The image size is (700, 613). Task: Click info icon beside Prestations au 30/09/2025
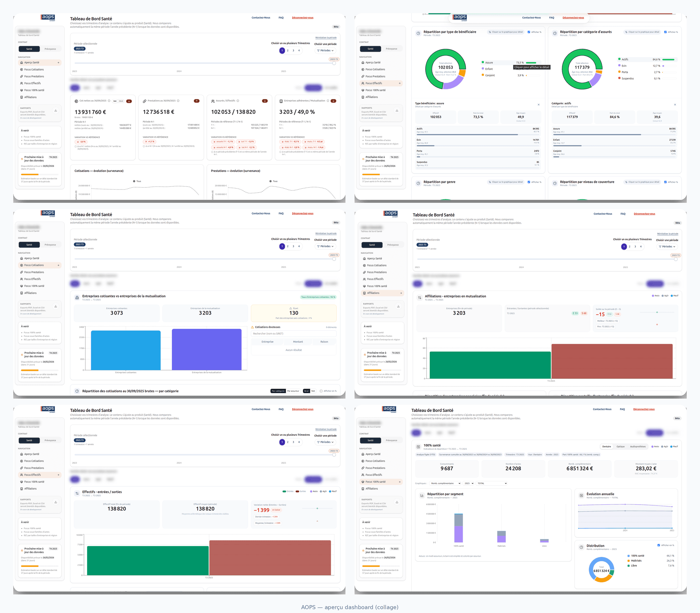(178, 101)
